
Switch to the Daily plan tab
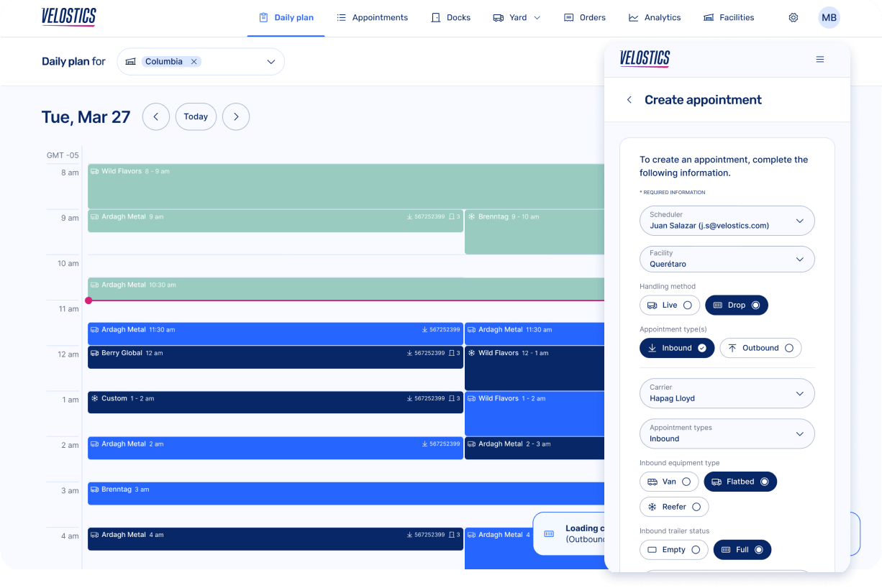286,17
